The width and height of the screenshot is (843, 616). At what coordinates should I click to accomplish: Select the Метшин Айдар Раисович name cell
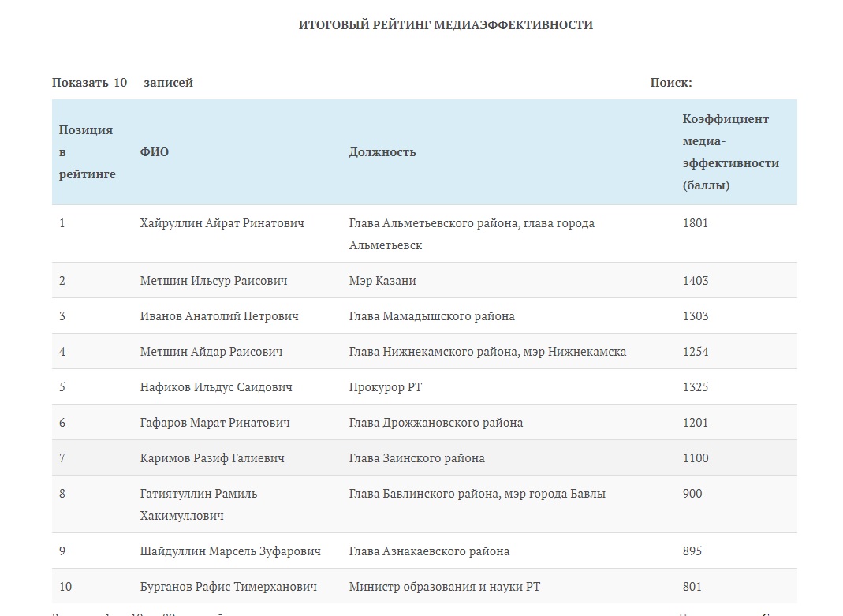click(x=211, y=352)
